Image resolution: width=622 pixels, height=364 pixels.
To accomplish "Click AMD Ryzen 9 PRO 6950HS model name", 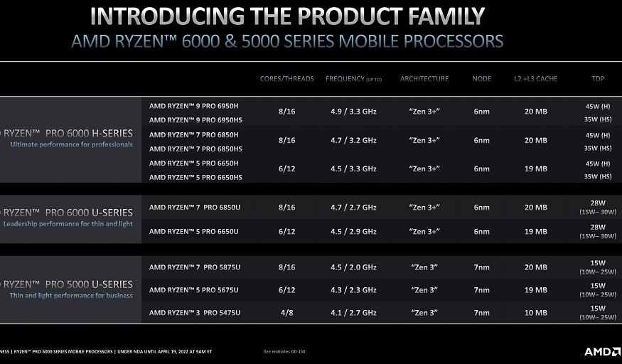I will point(195,119).
